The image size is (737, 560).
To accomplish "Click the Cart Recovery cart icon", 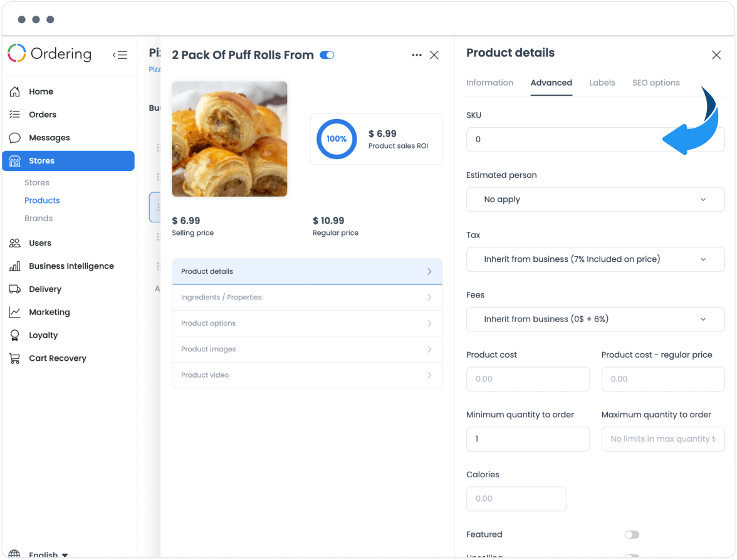I will [15, 358].
